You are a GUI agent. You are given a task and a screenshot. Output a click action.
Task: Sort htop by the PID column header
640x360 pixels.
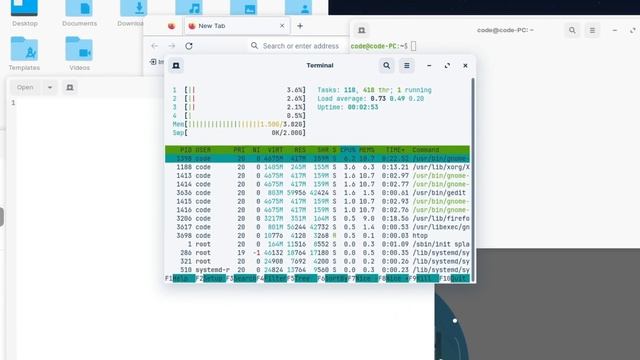pyautogui.click(x=186, y=150)
